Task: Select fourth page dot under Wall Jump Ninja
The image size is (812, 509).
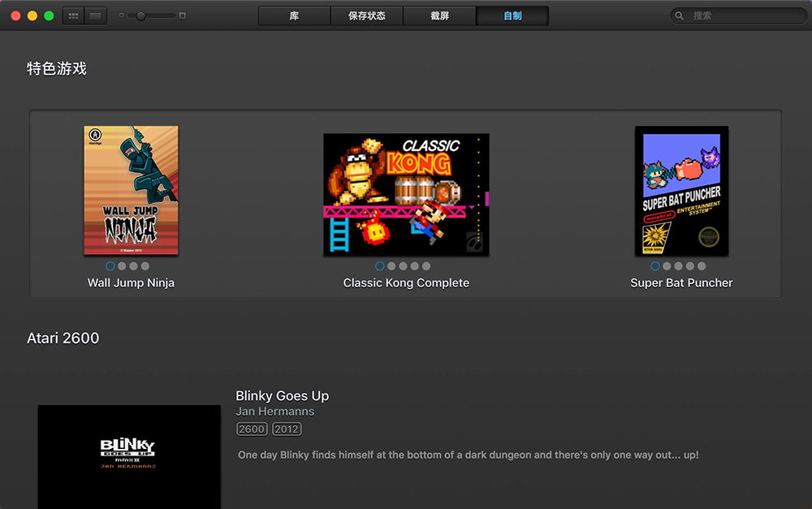Action: coord(145,266)
